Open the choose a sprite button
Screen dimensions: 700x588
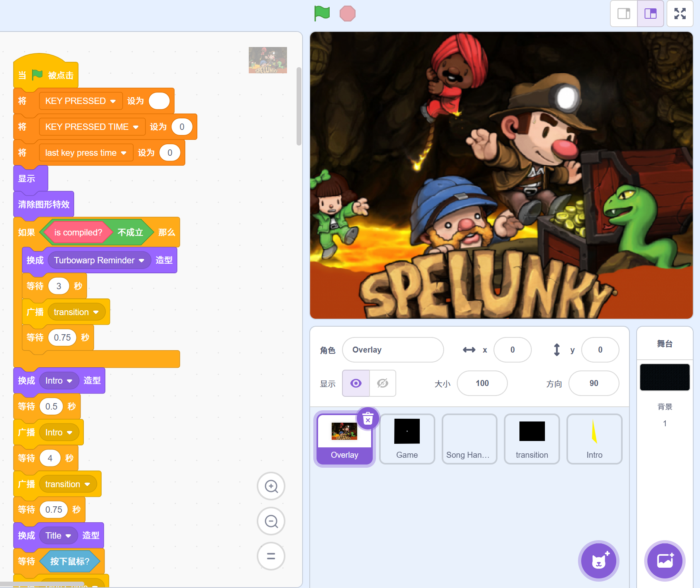(598, 561)
